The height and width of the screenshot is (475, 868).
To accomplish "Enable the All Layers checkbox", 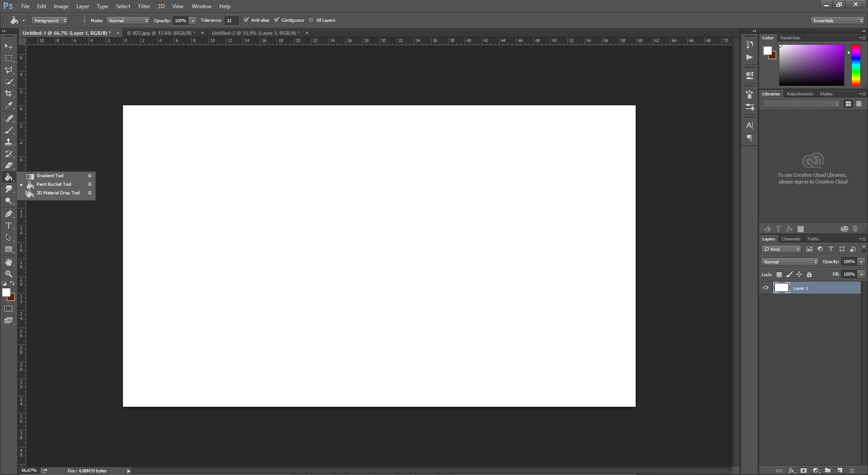I will (311, 20).
